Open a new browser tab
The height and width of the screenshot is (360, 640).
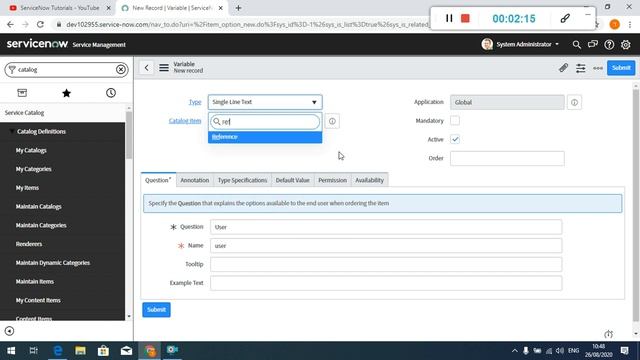point(238,8)
